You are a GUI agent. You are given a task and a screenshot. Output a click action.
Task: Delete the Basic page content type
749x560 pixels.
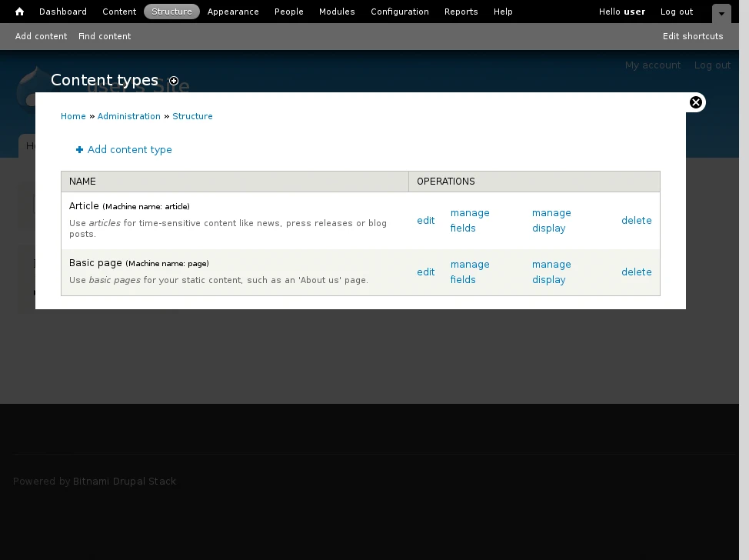point(636,272)
